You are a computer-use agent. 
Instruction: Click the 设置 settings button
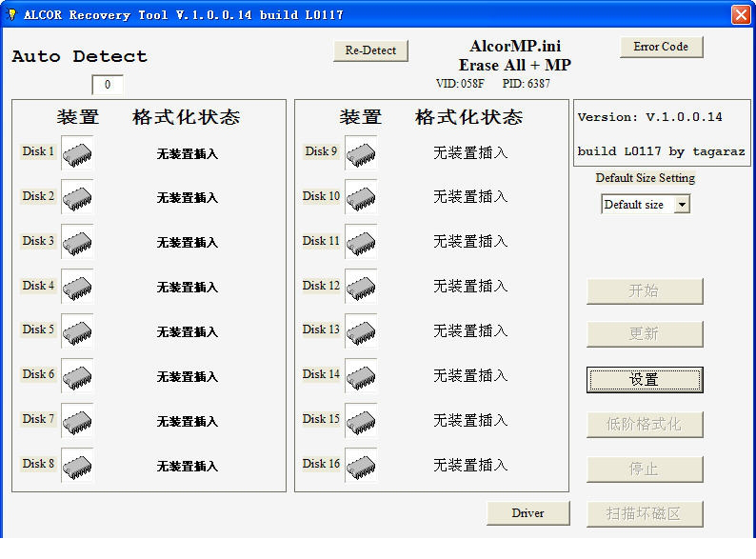coord(645,380)
